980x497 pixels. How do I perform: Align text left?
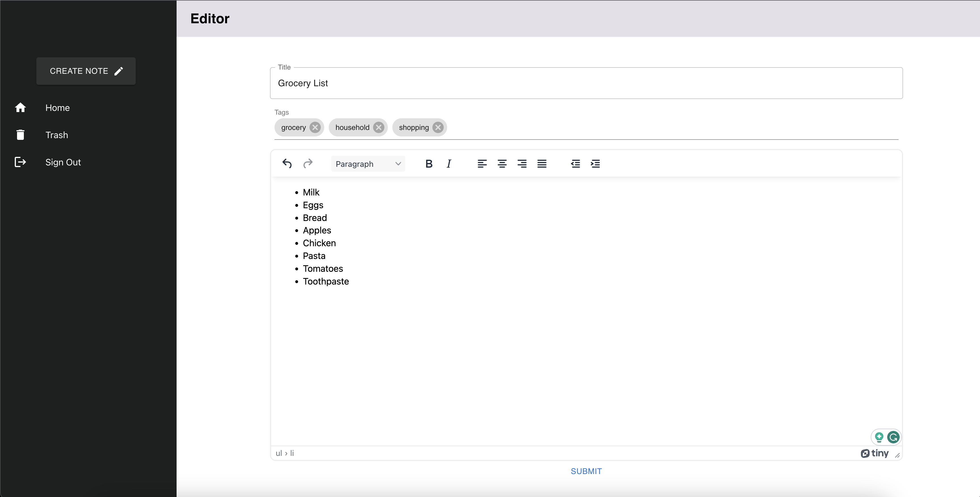[x=482, y=163]
